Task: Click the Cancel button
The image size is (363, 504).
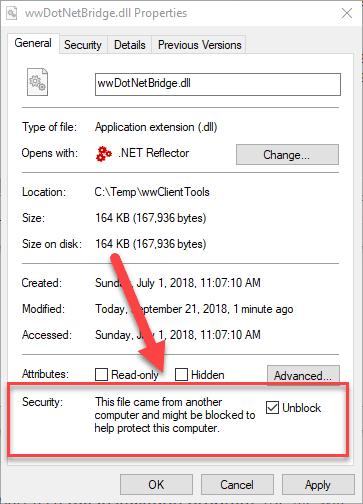Action: [x=237, y=484]
